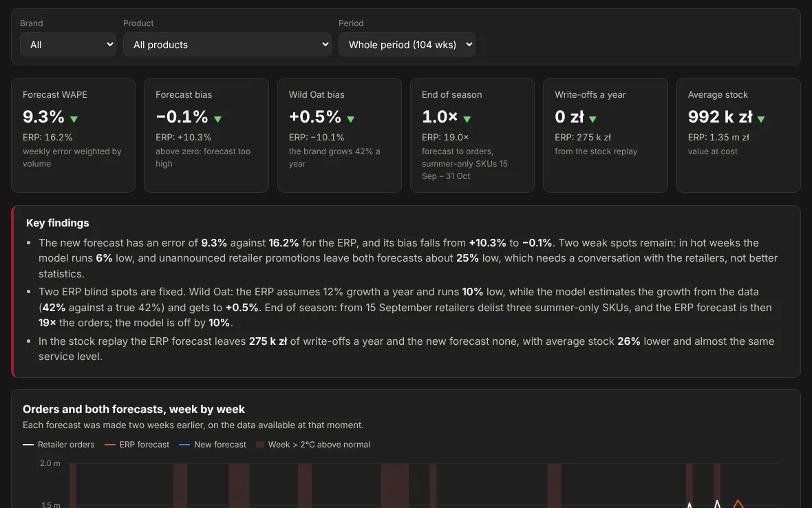Click the −0.1% forecast bias value
This screenshot has height=508, width=812.
(182, 116)
